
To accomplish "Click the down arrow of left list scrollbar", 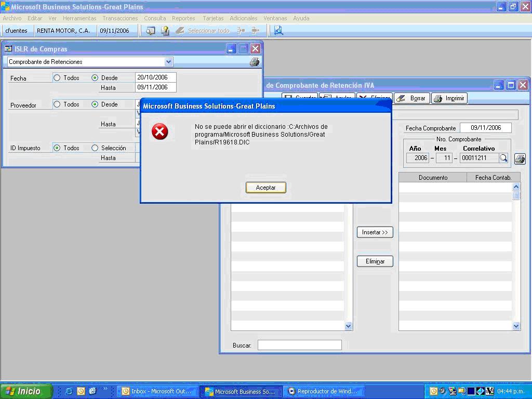I will (348, 326).
